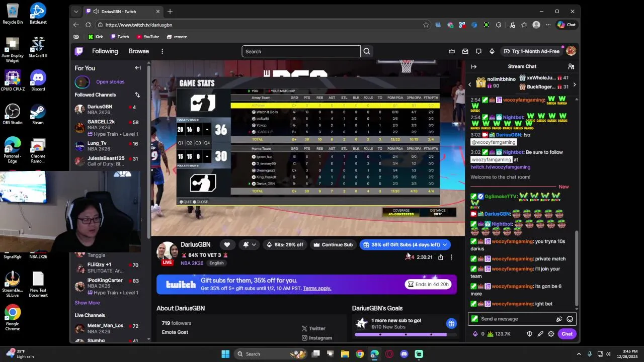Open Discord from the Windows taskbar
Viewport: 644px width, 362px height.
(404, 354)
